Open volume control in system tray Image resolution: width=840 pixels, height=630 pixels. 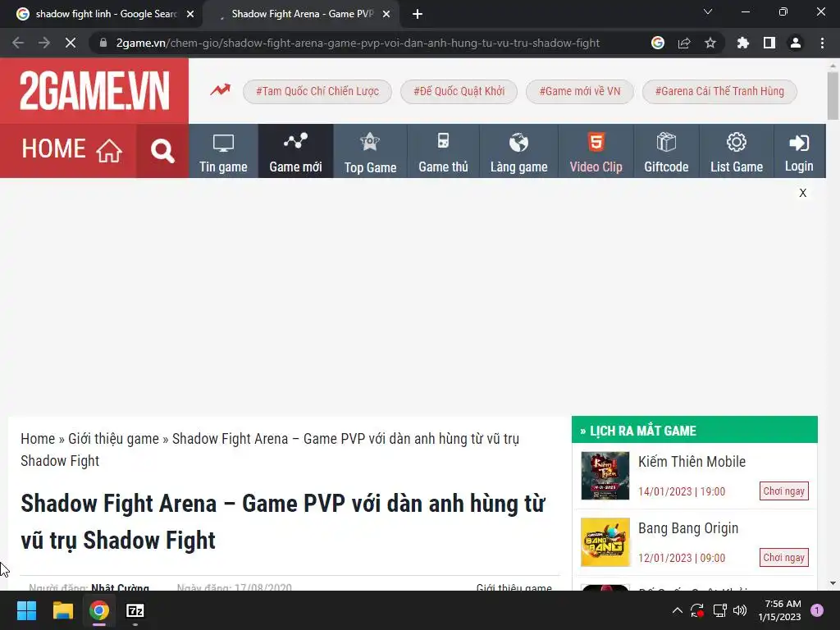click(740, 610)
